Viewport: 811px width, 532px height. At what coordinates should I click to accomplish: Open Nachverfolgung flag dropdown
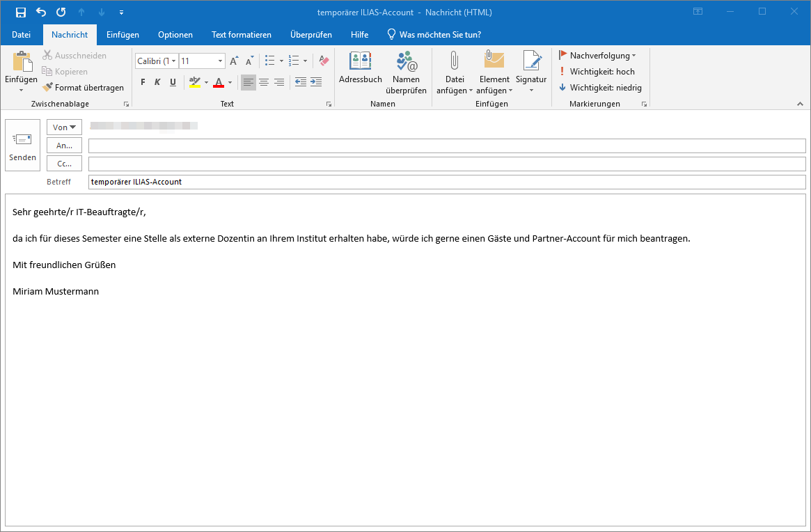click(x=597, y=56)
